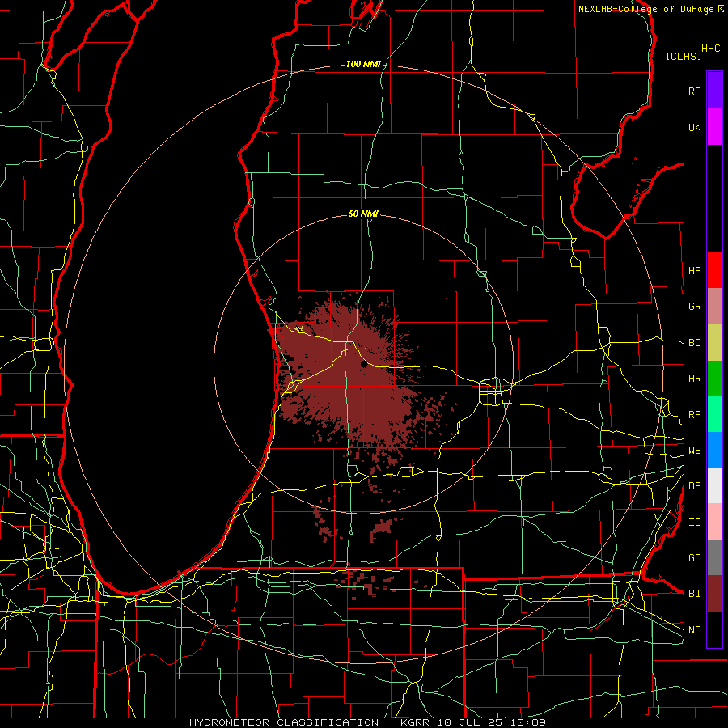Click the NEXLAB-College of DuPage credit text
The image size is (728, 728).
[x=645, y=9]
